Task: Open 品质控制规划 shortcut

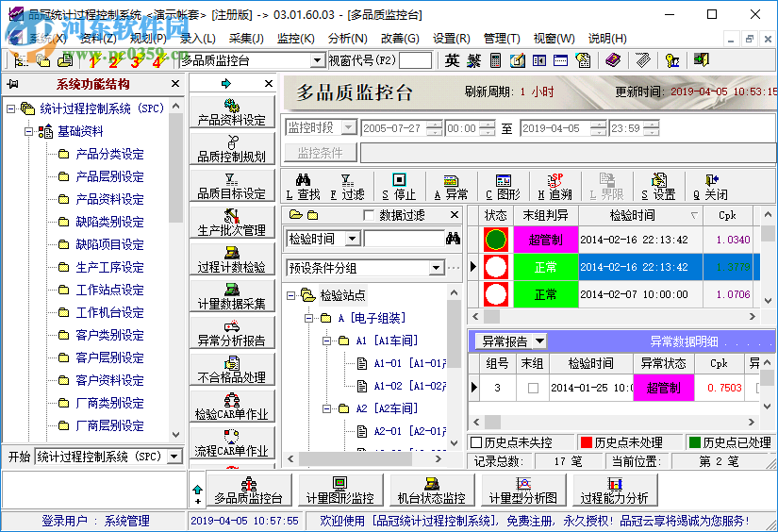Action: 232,149
